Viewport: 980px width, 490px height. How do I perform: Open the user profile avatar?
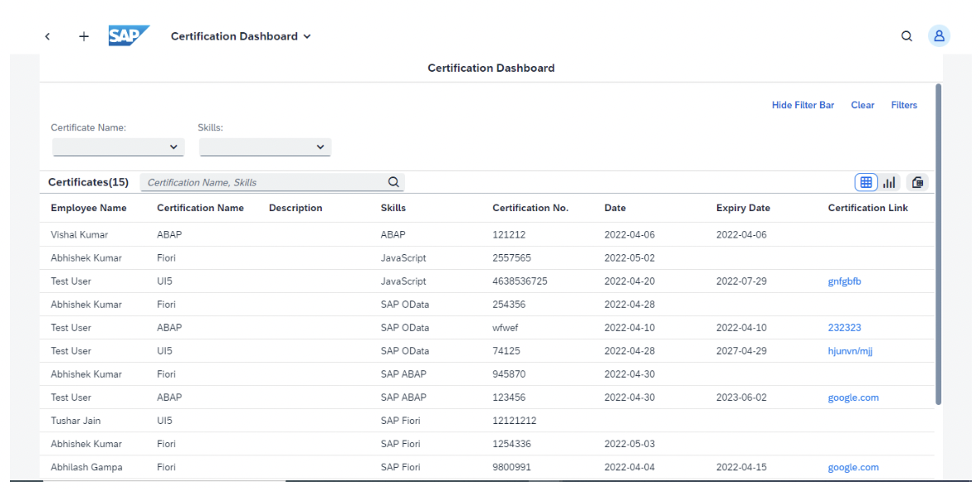(939, 35)
